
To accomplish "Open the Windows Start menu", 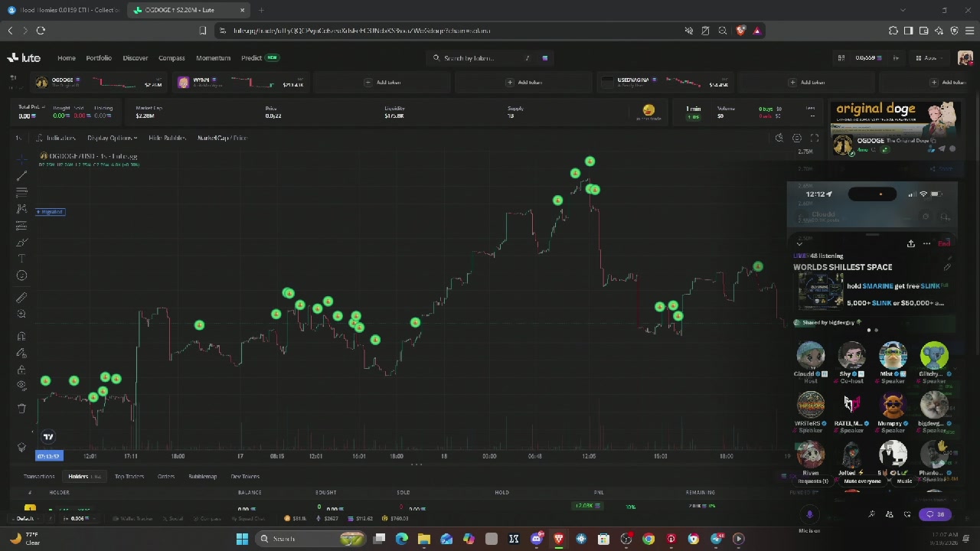I will [x=242, y=539].
